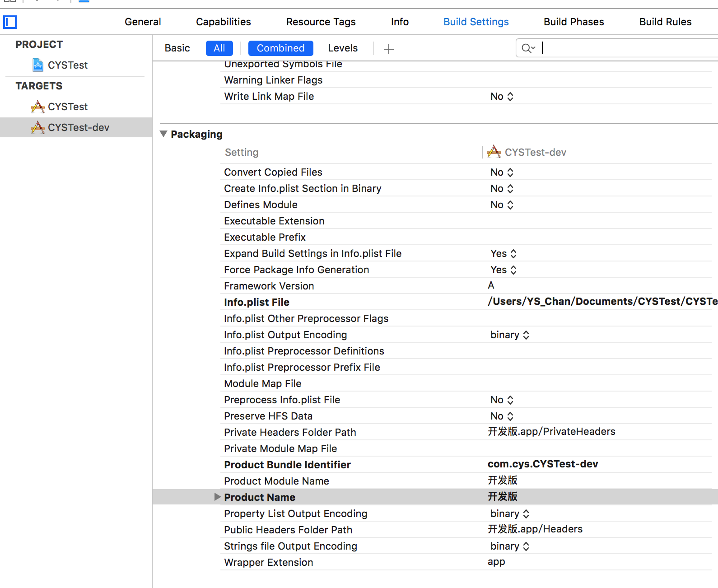
Task: Switch to Levels view
Action: [343, 48]
